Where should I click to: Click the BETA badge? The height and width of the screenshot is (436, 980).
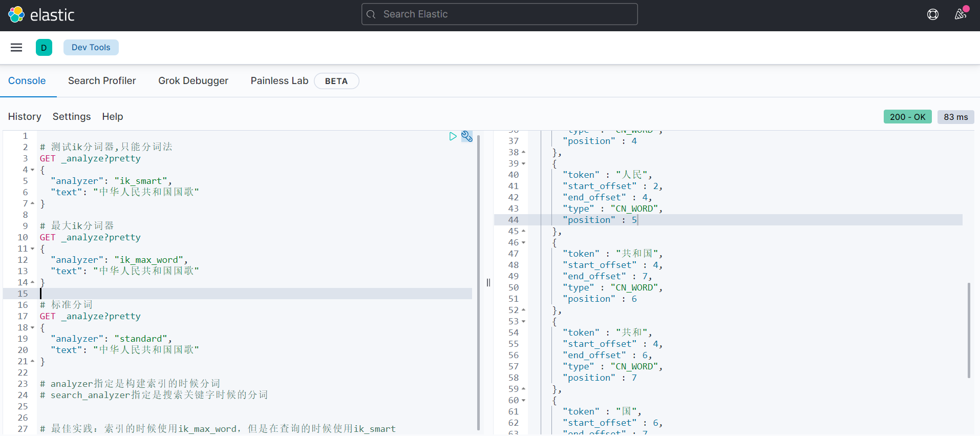click(336, 81)
